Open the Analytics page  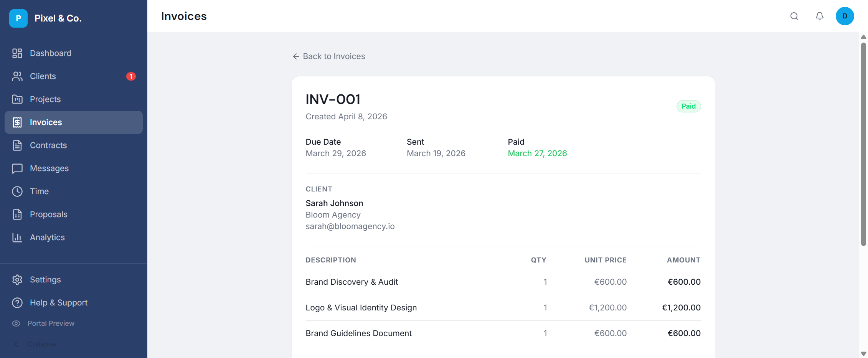74,238
